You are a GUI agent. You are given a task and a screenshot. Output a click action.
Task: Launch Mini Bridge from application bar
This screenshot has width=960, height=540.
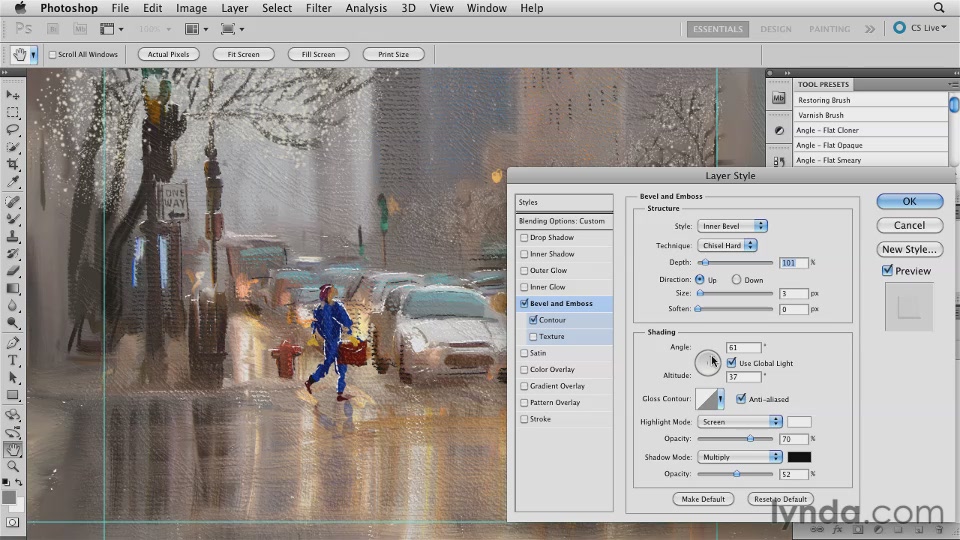(80, 29)
